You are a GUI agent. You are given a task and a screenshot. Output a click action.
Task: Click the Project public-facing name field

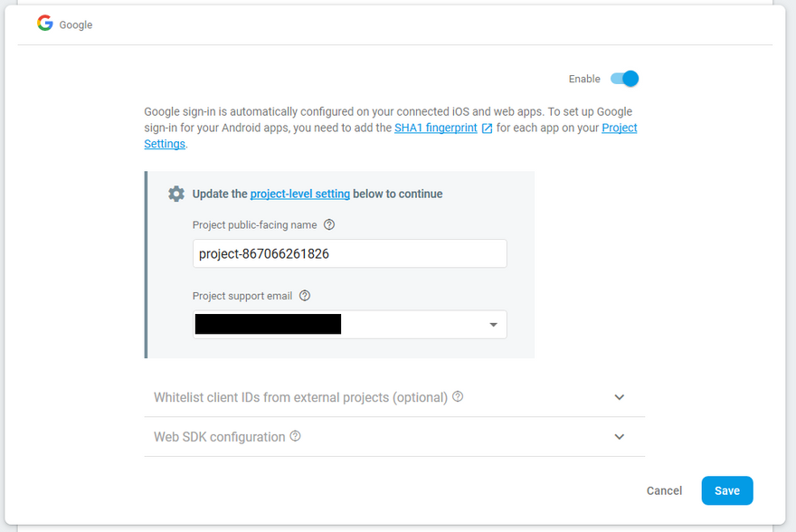349,254
